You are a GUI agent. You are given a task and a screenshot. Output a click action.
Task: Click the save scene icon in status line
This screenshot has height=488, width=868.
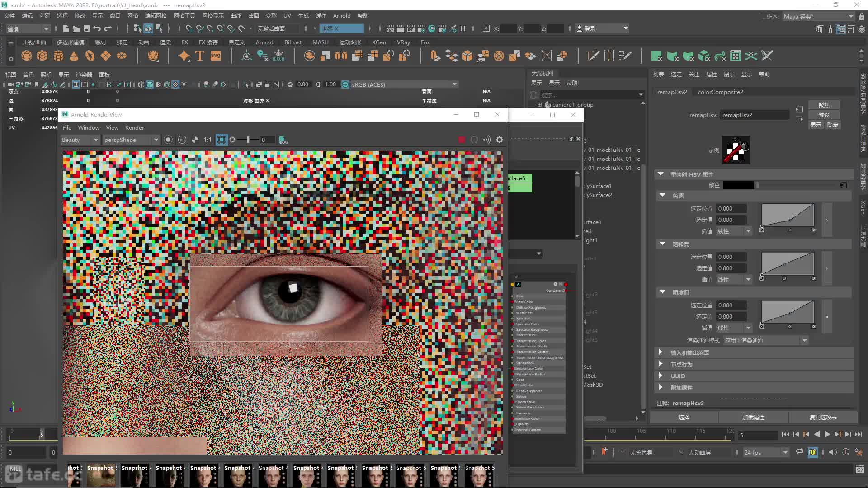(x=87, y=28)
